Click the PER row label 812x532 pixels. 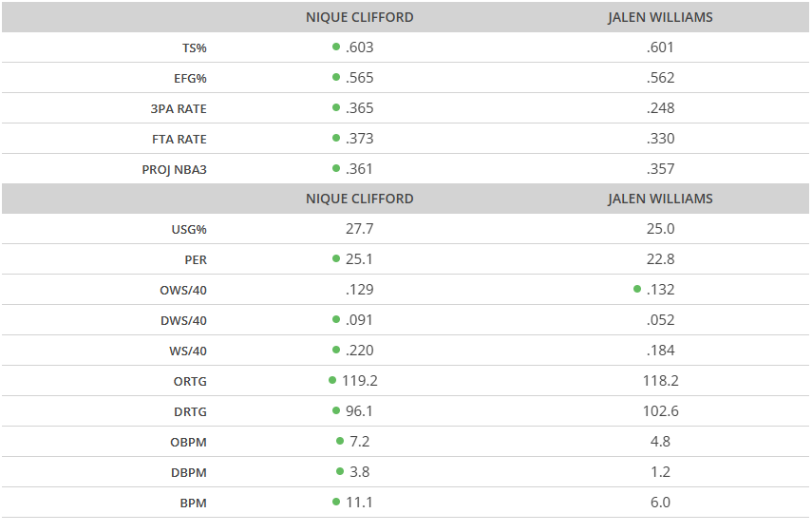coord(196,260)
